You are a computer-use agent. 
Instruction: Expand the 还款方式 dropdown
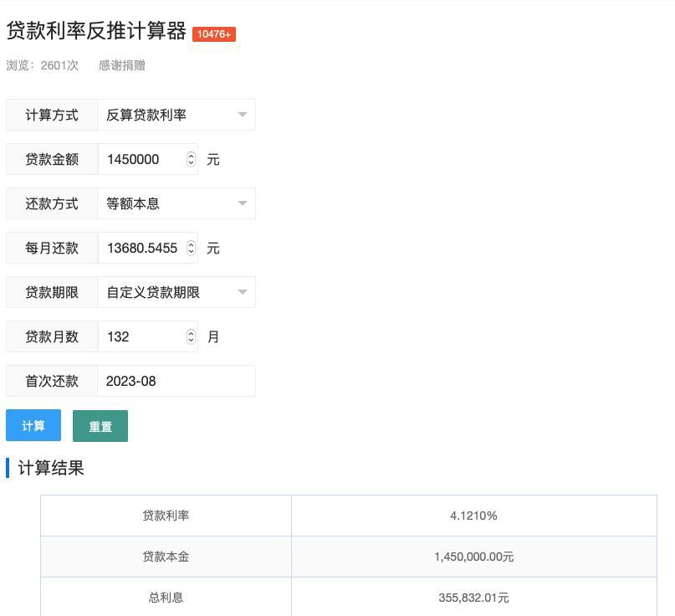pyautogui.click(x=176, y=203)
